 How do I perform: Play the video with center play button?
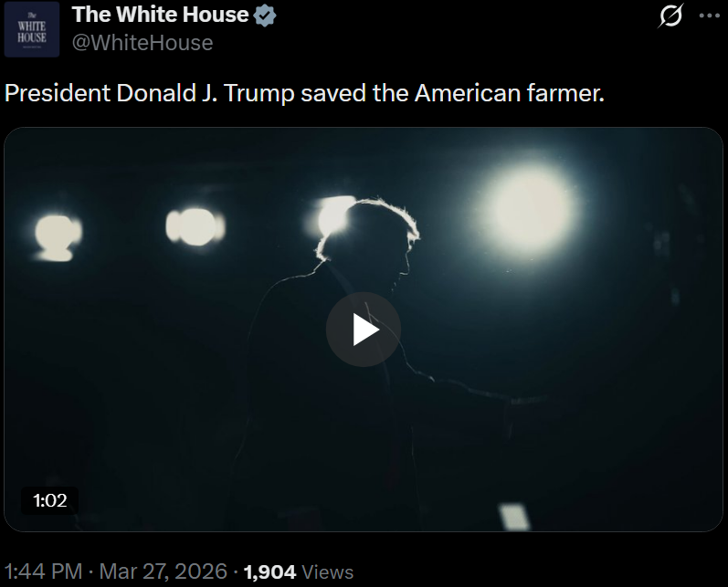coord(364,330)
